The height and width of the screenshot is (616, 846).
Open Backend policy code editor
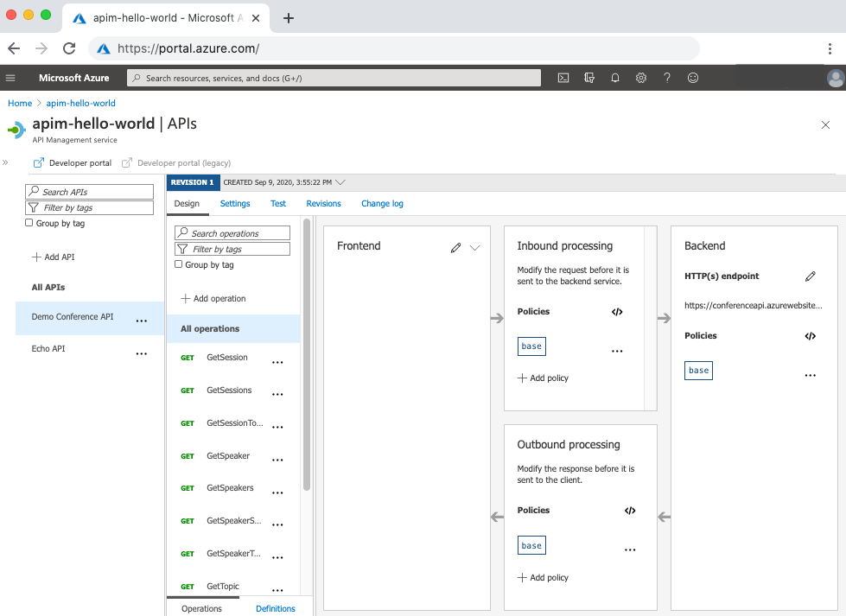[x=811, y=336]
